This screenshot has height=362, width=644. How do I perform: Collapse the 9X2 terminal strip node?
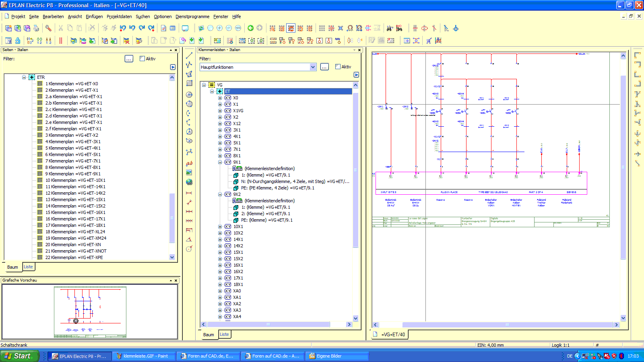[220, 194]
